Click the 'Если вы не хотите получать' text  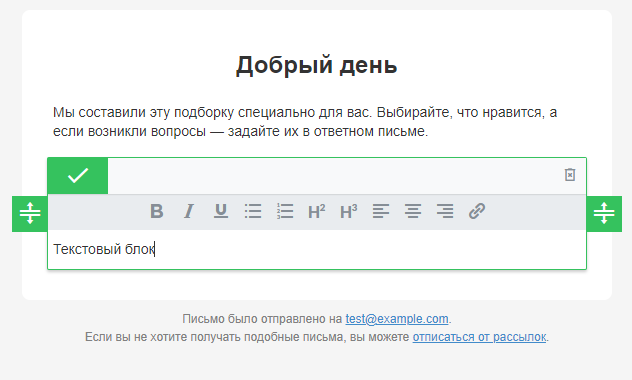(x=247, y=336)
